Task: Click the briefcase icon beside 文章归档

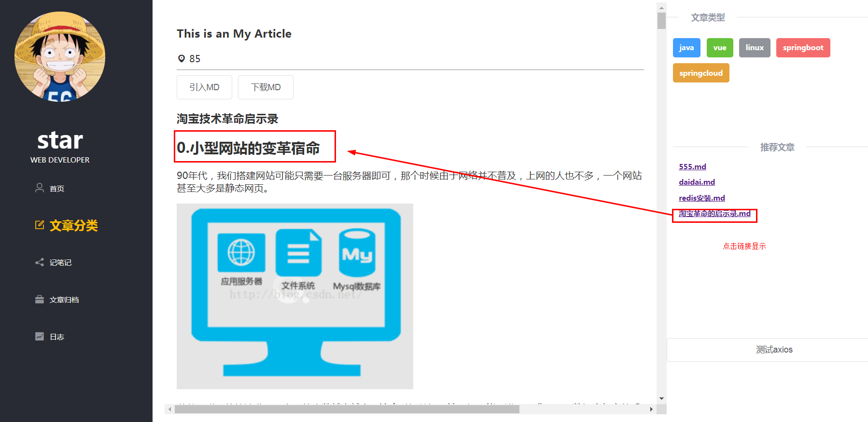Action: pos(40,299)
